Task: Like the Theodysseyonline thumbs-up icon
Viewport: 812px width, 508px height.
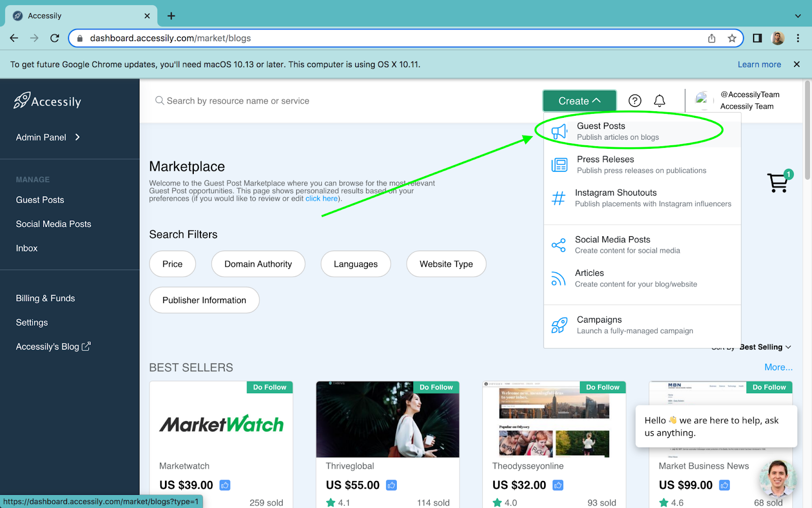Action: [x=558, y=485]
